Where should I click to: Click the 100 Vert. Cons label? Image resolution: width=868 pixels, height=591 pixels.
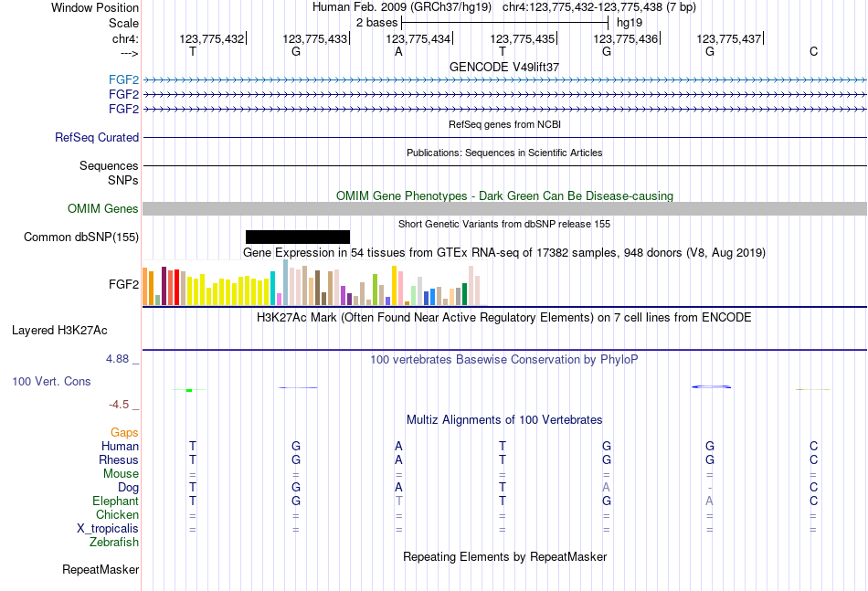click(51, 381)
